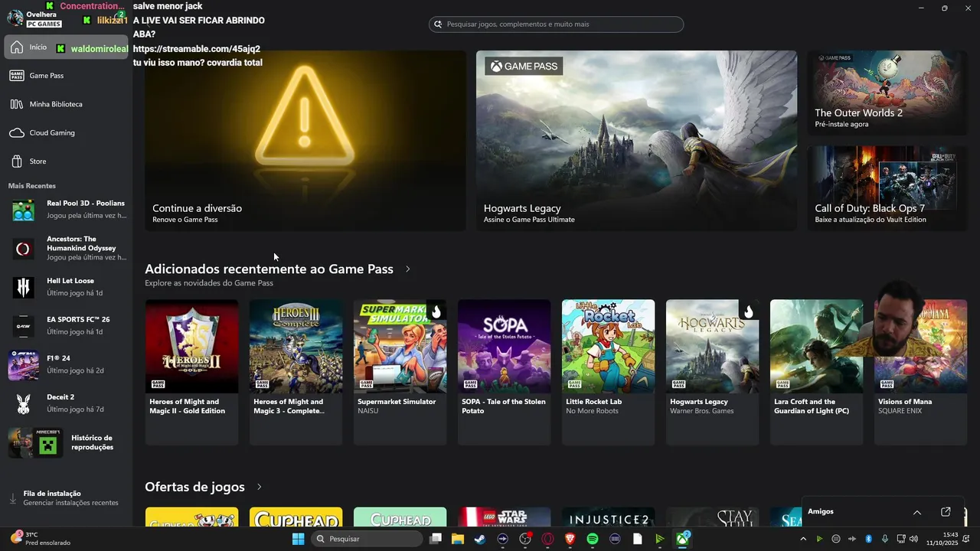Click the Game Pass sidebar icon
This screenshot has width=980, height=551.
(17, 76)
